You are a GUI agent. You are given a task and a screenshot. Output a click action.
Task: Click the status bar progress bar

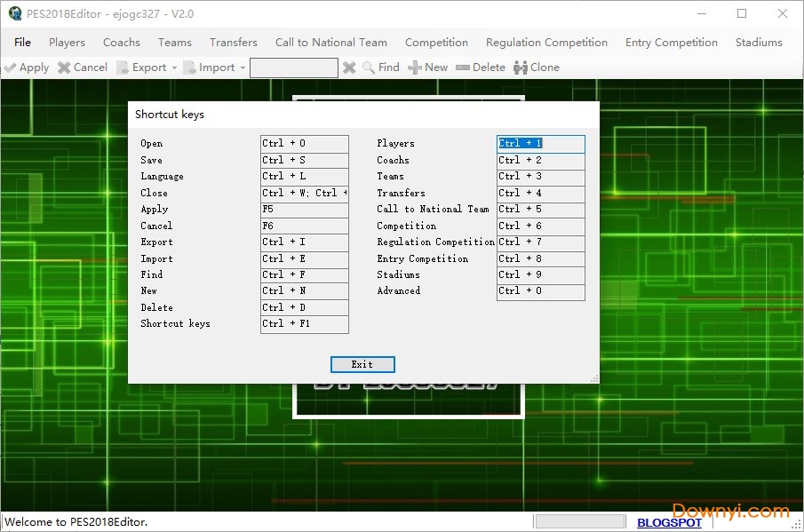point(581,522)
